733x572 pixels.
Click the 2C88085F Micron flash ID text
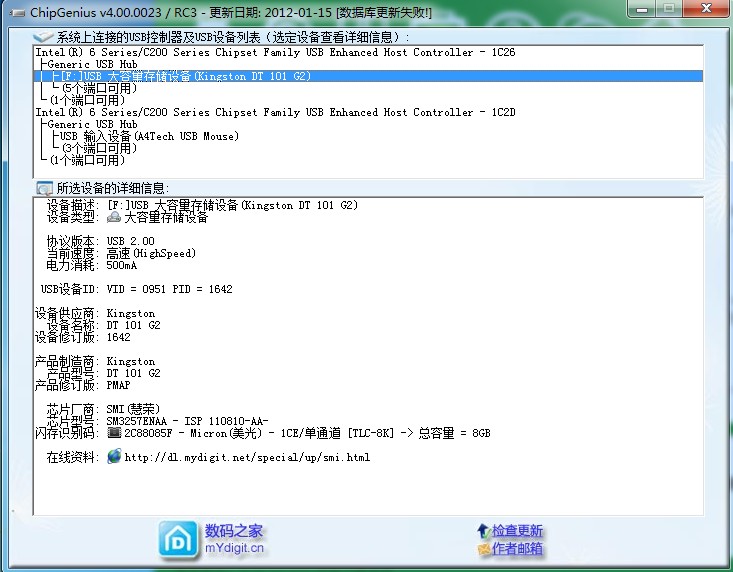pos(307,433)
